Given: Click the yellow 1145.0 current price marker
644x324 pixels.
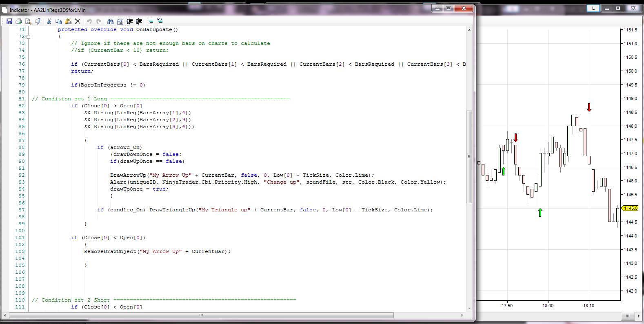Looking at the screenshot, I should pyautogui.click(x=629, y=208).
